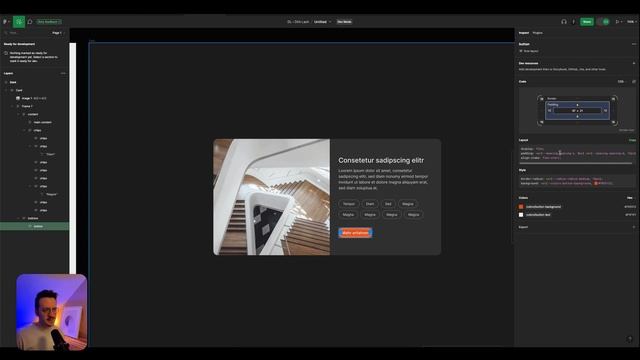Select the Card layer

[19, 90]
